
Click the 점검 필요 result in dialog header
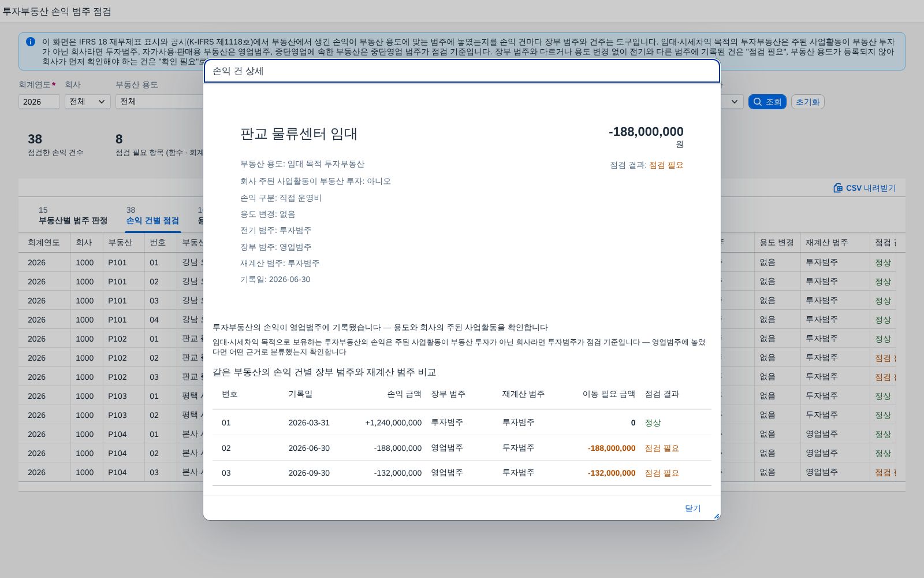click(x=666, y=165)
